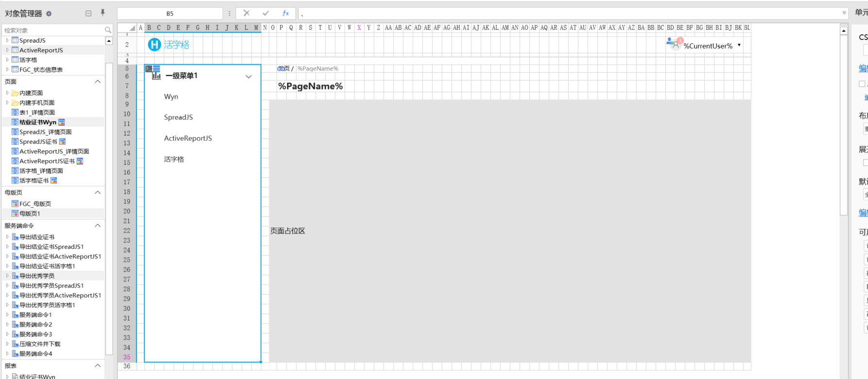This screenshot has width=868, height=379.
Task: Collapse the 服务端命令 section
Action: [98, 226]
